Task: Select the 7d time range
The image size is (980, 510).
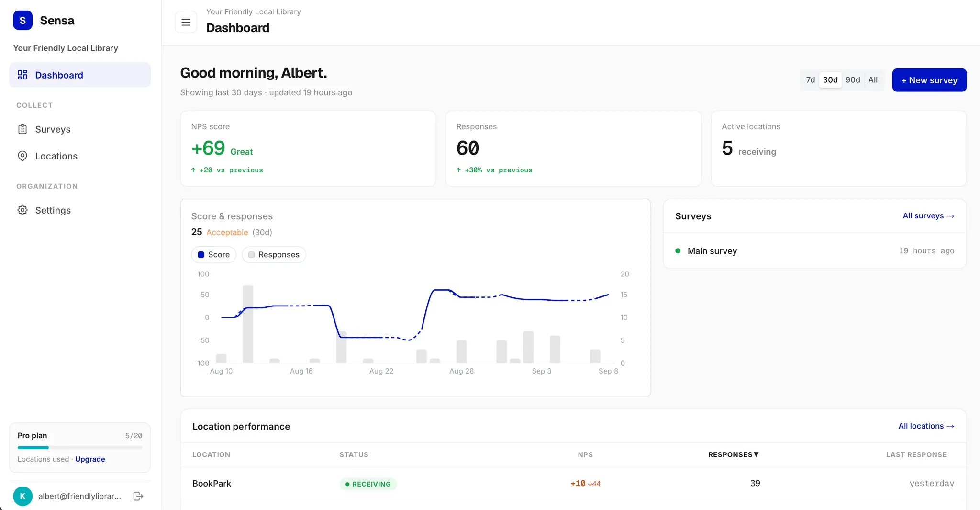Action: [811, 80]
